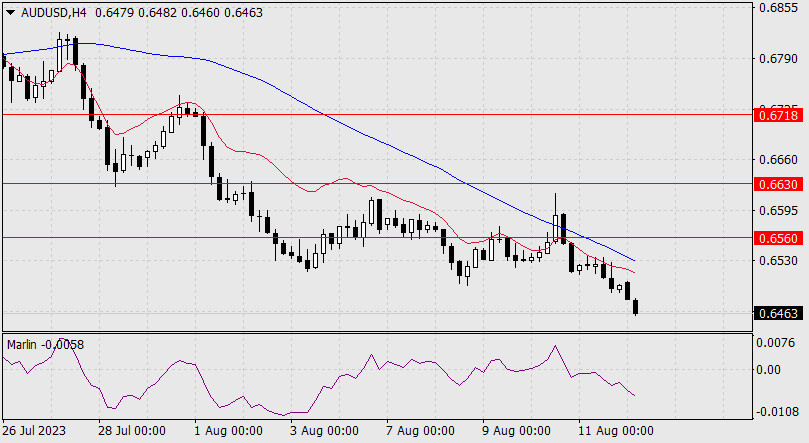Click the 7 Aug 00:00 date label
Viewport: 809px width, 443px height.
pyautogui.click(x=420, y=431)
